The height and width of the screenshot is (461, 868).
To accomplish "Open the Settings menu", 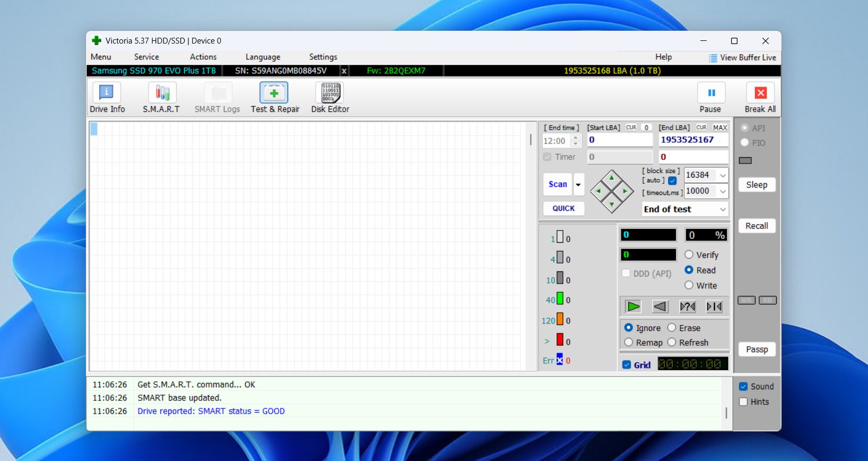I will click(323, 57).
